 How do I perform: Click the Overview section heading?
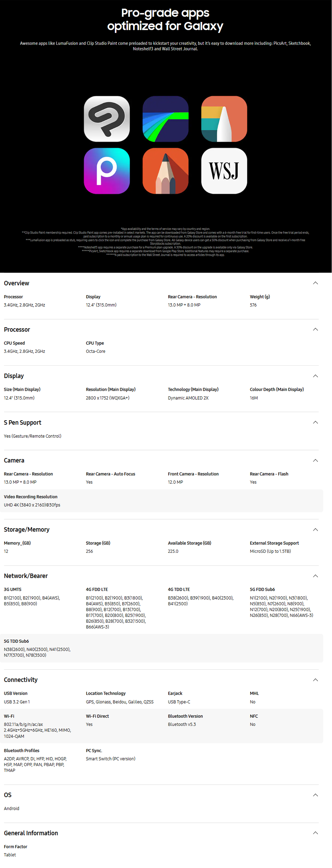17,283
